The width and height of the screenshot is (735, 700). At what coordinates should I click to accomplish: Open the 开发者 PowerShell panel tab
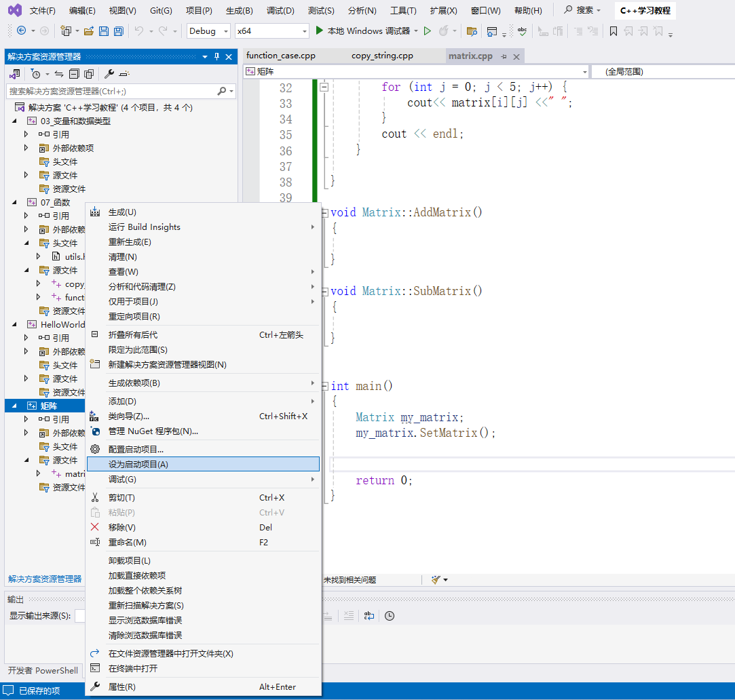point(43,670)
